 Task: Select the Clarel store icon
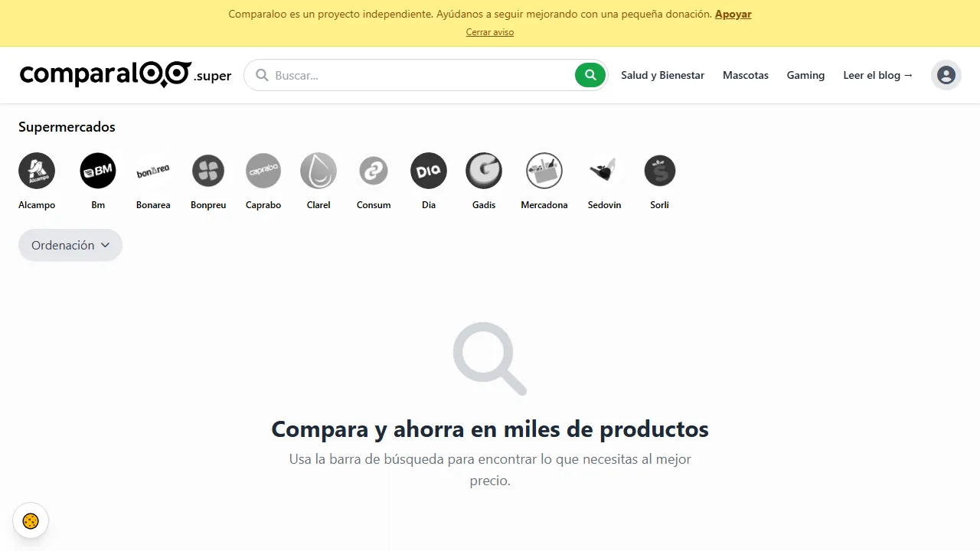[318, 170]
